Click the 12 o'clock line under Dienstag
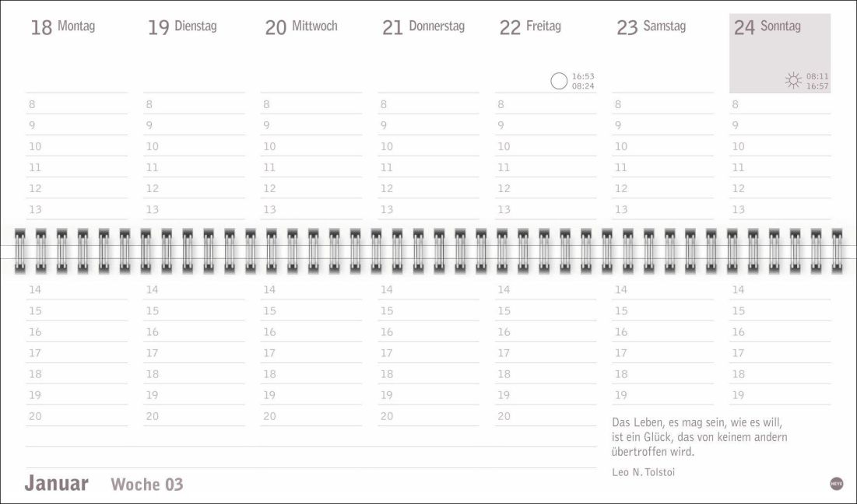Image resolution: width=857 pixels, height=504 pixels. (193, 188)
